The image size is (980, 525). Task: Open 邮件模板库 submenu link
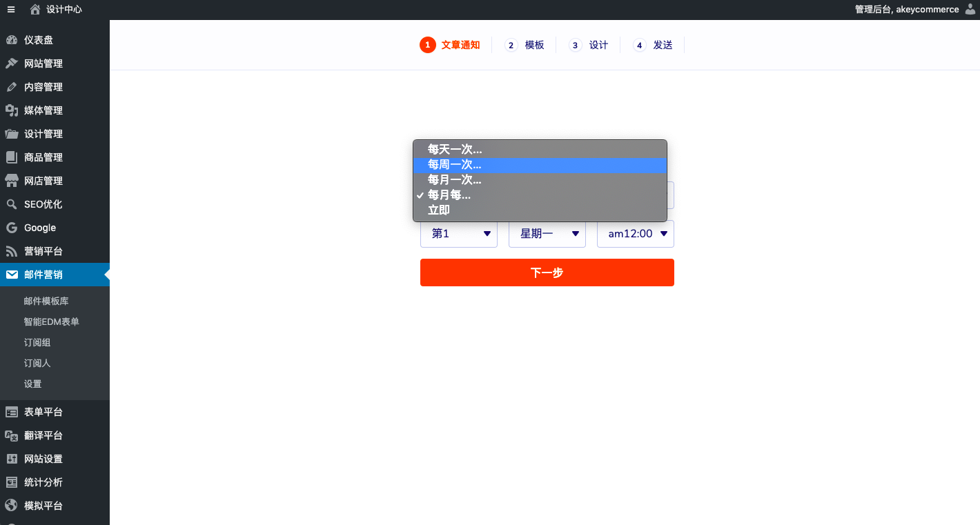coord(46,301)
